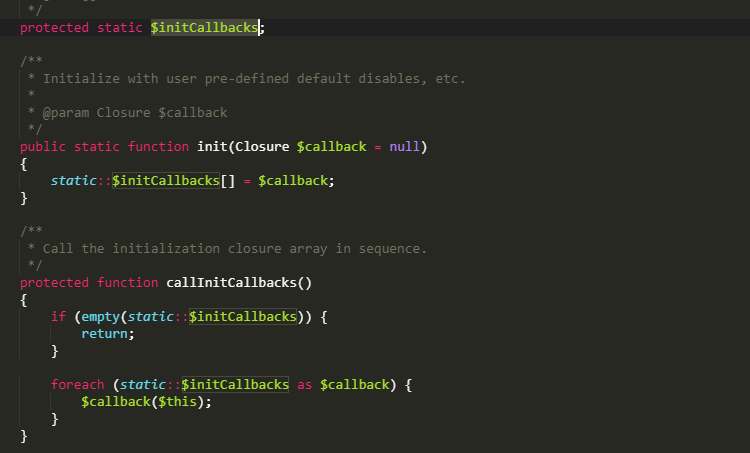This screenshot has height=453, width=750.
Task: Click '$initCallbacks[]' in the assignment line
Action: [x=174, y=181]
